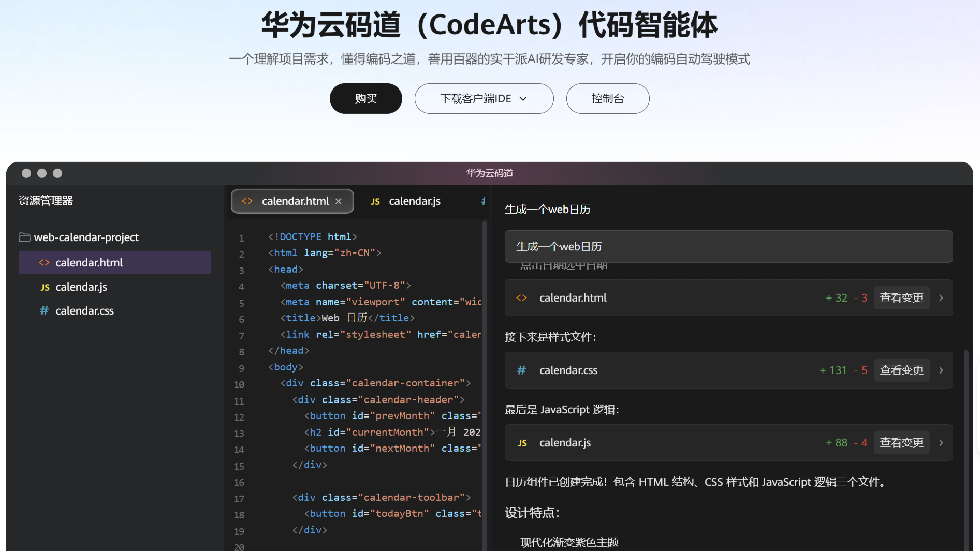Click the JS icon beside calendar.js in explorer
Image resolution: width=980 pixels, height=551 pixels.
(x=45, y=287)
